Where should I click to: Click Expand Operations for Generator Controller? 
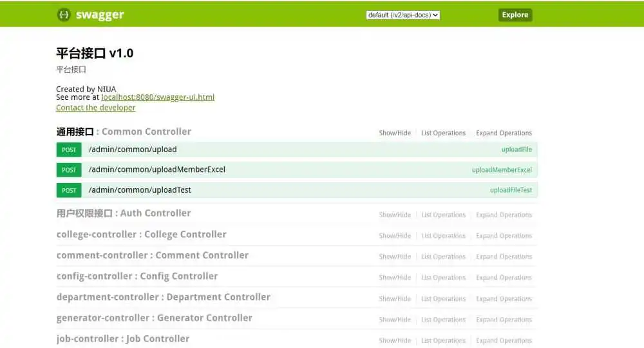(x=504, y=320)
